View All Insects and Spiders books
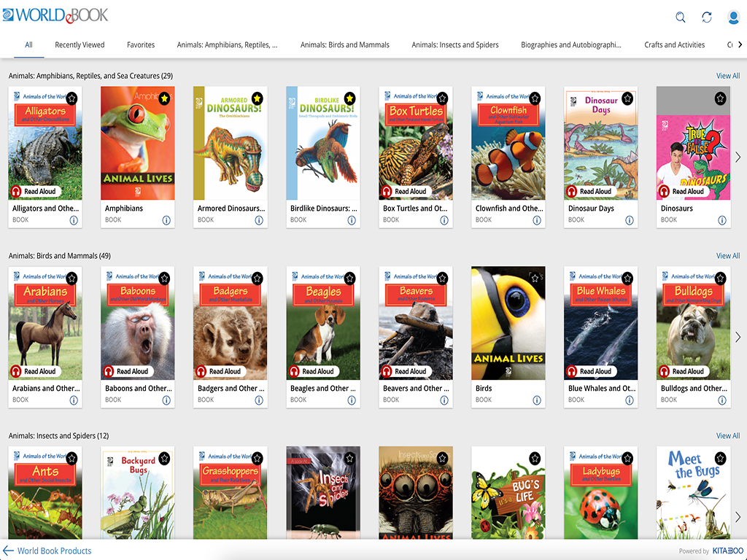Screen dimensions: 747x560 (x=728, y=436)
